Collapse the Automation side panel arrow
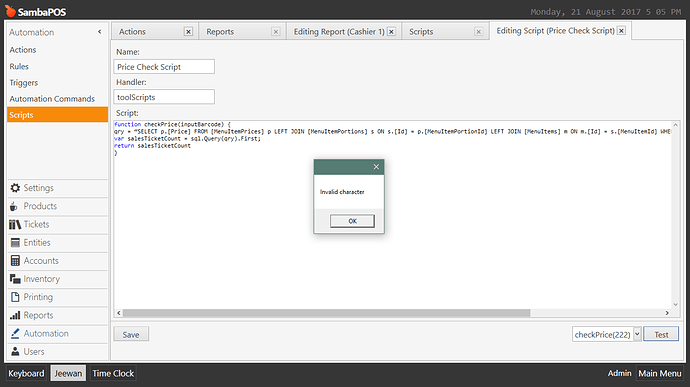 click(x=99, y=32)
